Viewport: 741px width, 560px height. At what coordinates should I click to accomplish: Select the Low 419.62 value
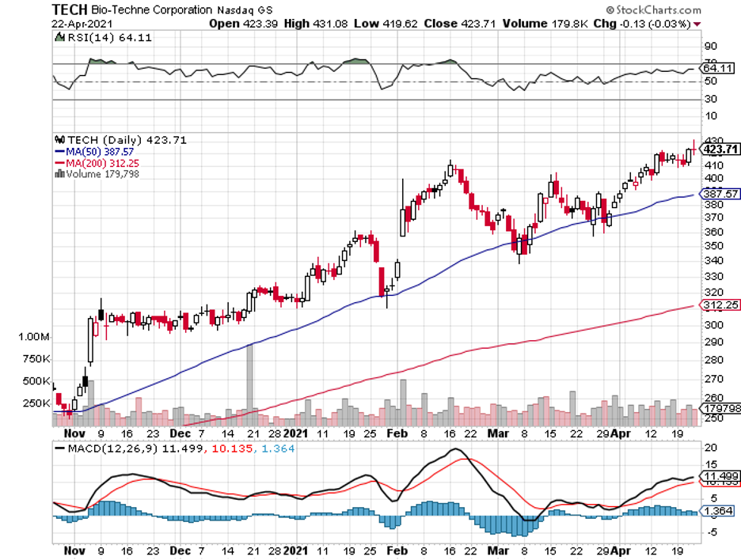(386, 24)
